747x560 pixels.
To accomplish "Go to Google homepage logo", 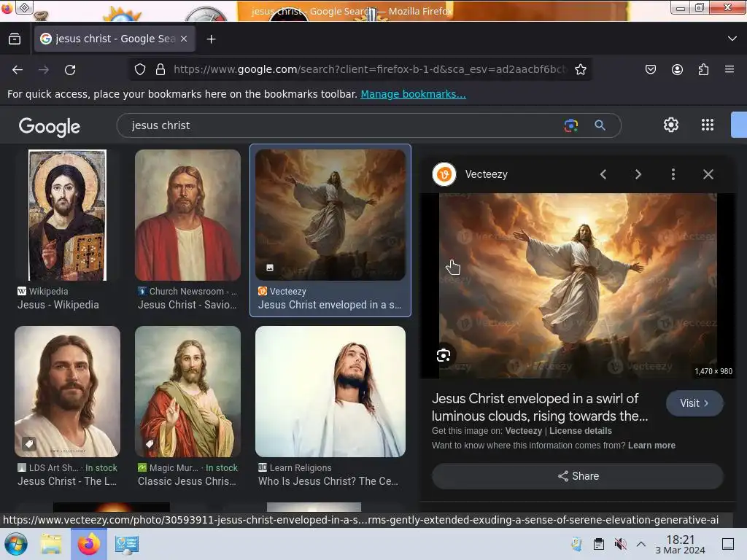I will tap(50, 127).
